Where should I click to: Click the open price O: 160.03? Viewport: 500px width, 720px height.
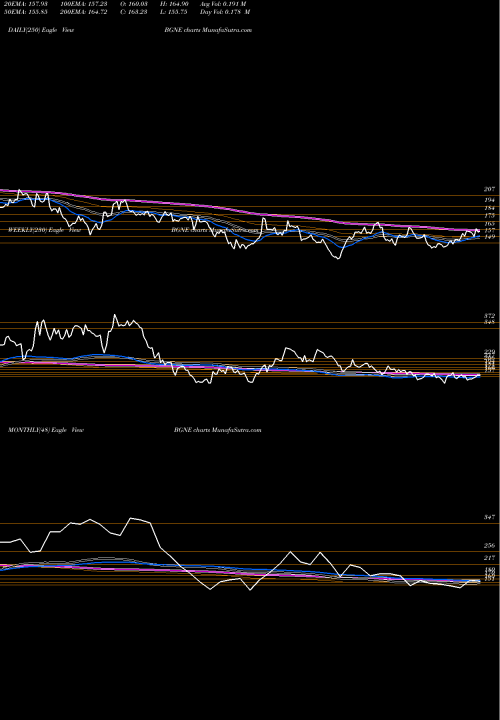tap(133, 4)
